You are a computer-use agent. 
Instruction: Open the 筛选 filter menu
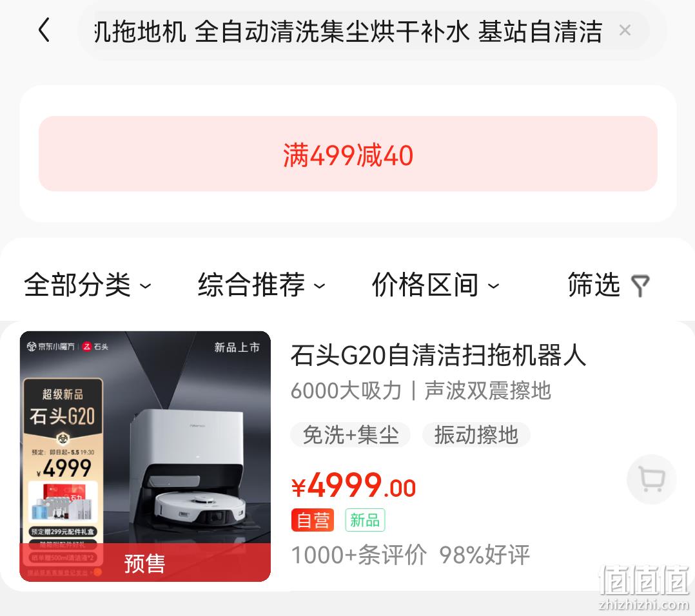point(609,285)
